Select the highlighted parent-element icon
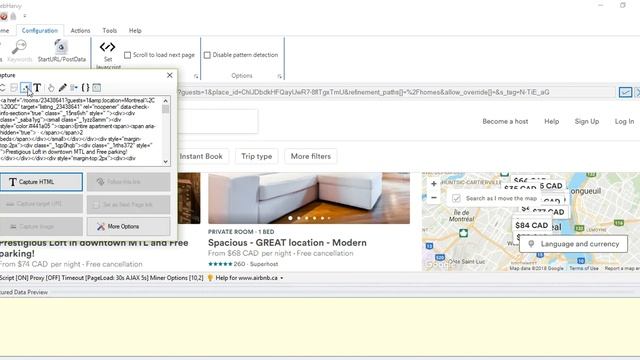640x360 pixels. (26, 87)
